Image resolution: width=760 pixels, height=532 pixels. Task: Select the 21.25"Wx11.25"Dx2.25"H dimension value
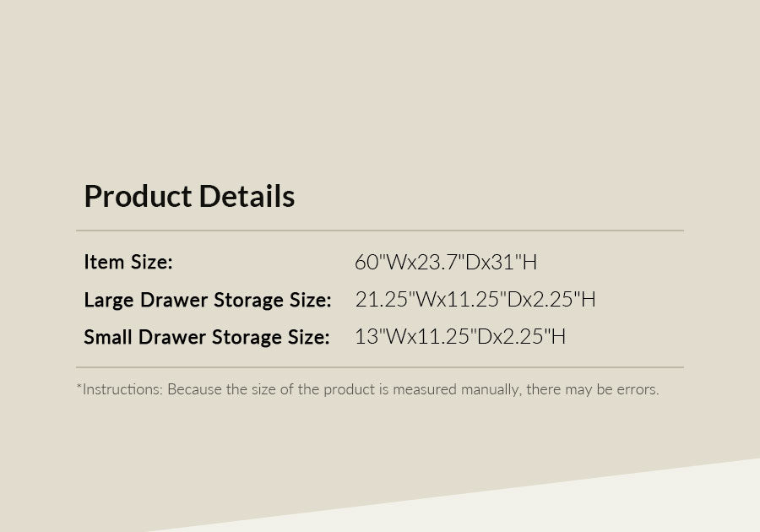[x=475, y=300]
